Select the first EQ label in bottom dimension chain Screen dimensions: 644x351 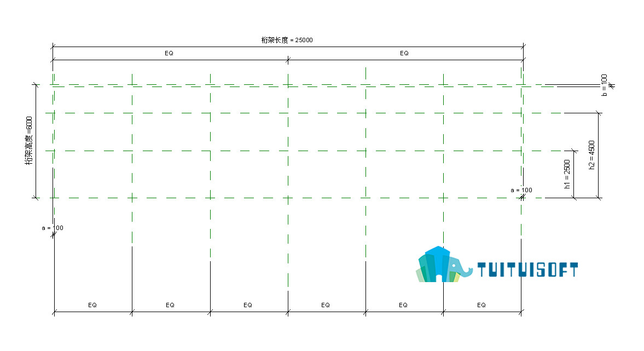pos(92,305)
